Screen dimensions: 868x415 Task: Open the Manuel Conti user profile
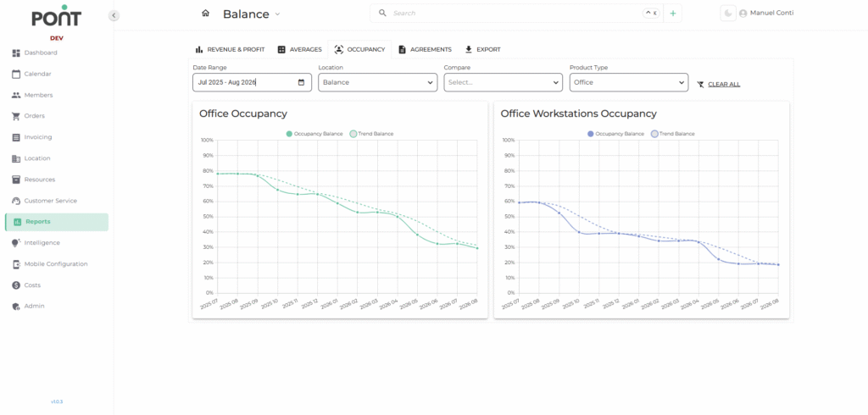(765, 14)
